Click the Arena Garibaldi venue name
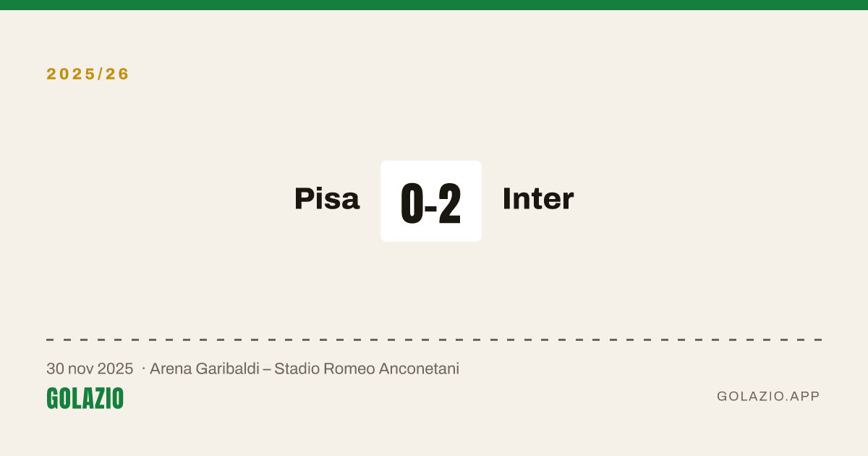Image resolution: width=868 pixels, height=456 pixels. click(x=205, y=368)
